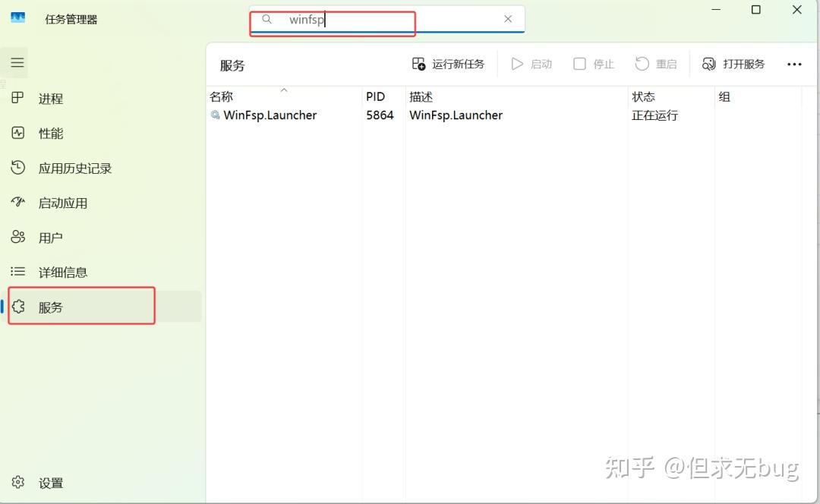Screen dimensions: 820x504
Task: Click the 停止 (Stop) service button
Action: click(594, 64)
